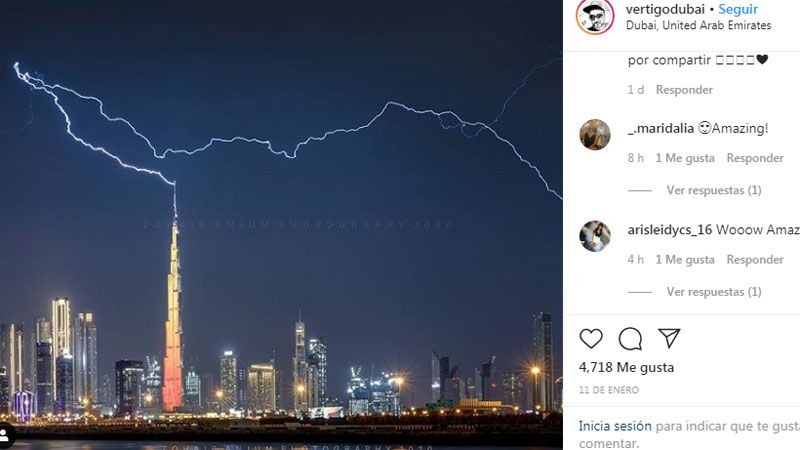Reply to _.maridalia's Amazing comment
The width and height of the screenshot is (800, 450).
(755, 158)
